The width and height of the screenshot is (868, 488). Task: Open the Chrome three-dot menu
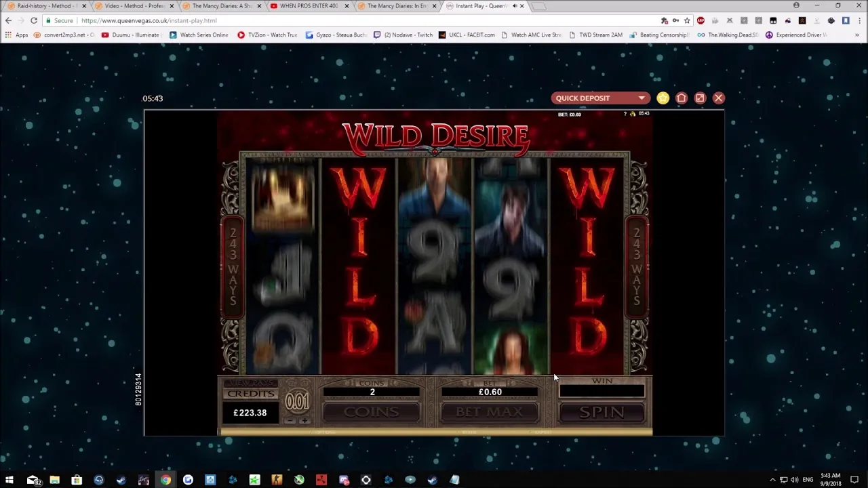point(859,21)
